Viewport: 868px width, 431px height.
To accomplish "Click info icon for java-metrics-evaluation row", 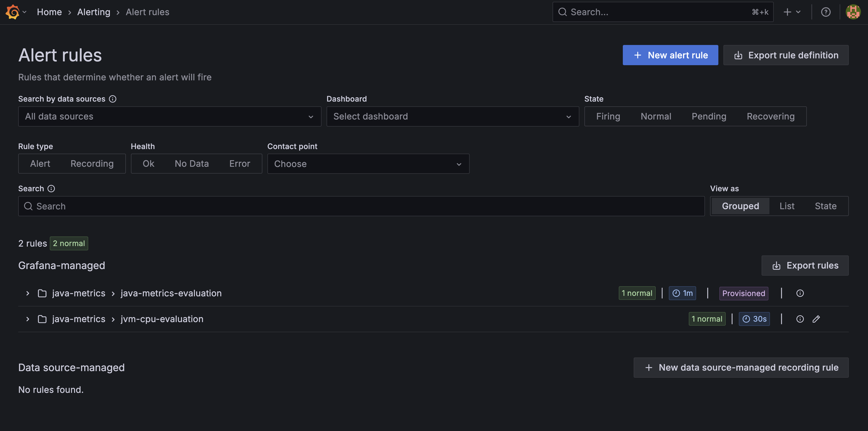I will 800,293.
